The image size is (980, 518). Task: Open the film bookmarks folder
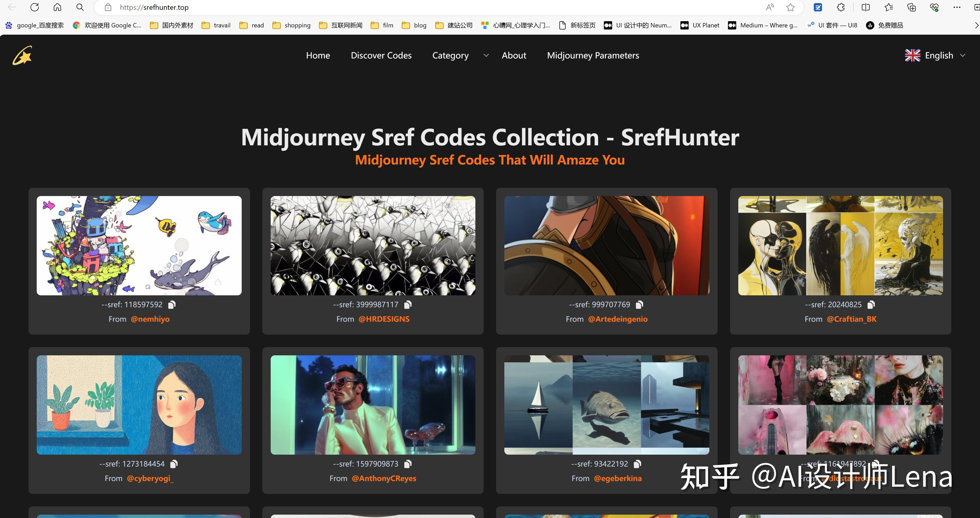point(382,25)
